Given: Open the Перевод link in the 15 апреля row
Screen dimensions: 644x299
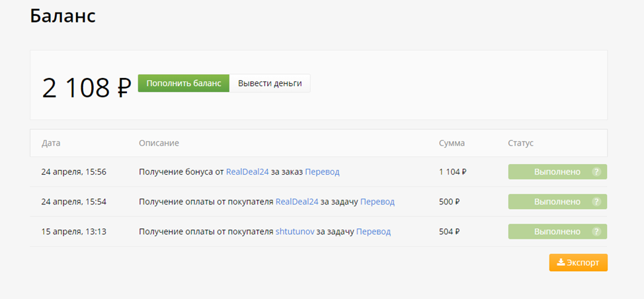Looking at the screenshot, I should pos(374,232).
